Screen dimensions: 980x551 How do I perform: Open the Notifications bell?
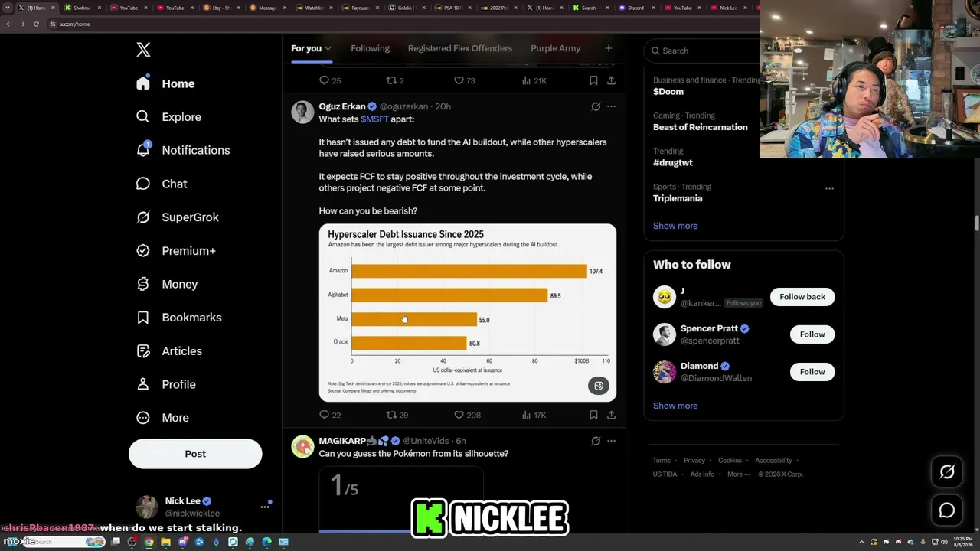coord(182,150)
